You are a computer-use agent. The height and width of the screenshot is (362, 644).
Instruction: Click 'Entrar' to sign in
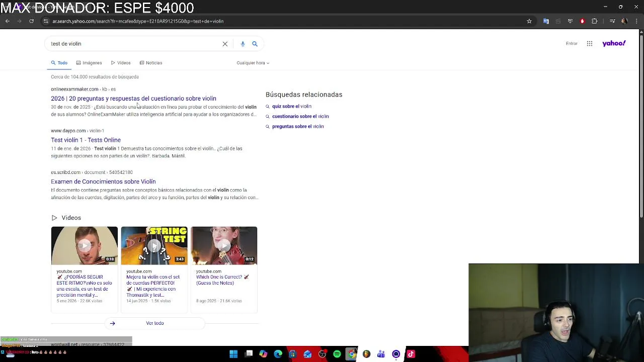tap(572, 44)
